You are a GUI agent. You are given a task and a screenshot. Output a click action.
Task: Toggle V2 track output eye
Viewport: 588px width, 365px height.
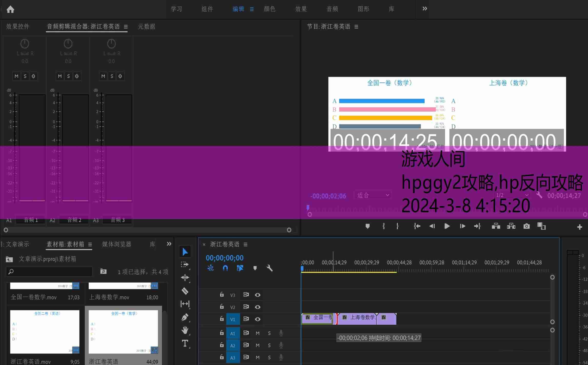pyautogui.click(x=258, y=307)
